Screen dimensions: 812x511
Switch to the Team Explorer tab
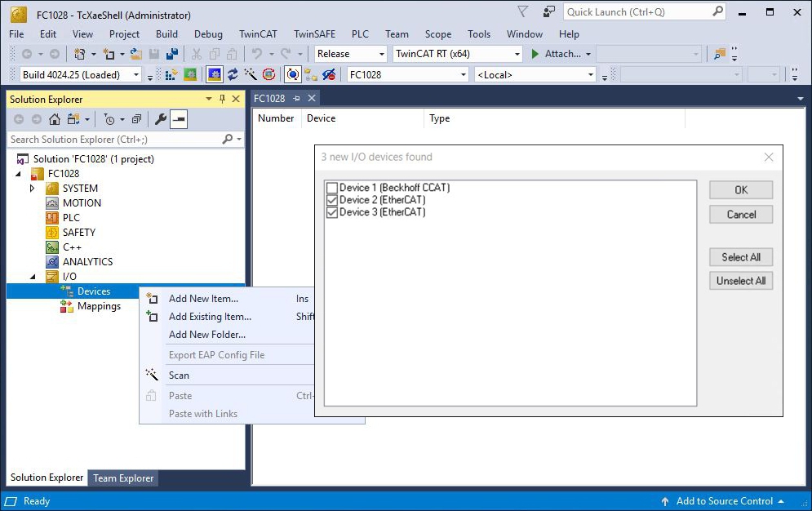(x=123, y=478)
